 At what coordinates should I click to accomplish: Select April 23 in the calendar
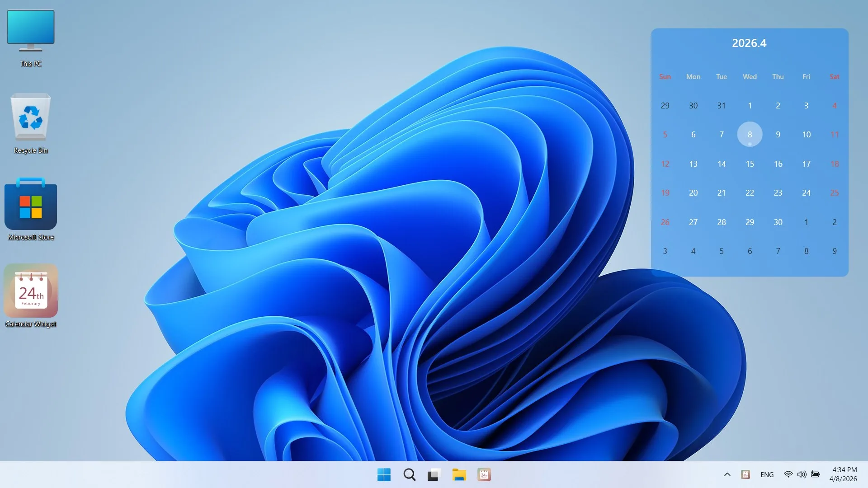pyautogui.click(x=778, y=192)
